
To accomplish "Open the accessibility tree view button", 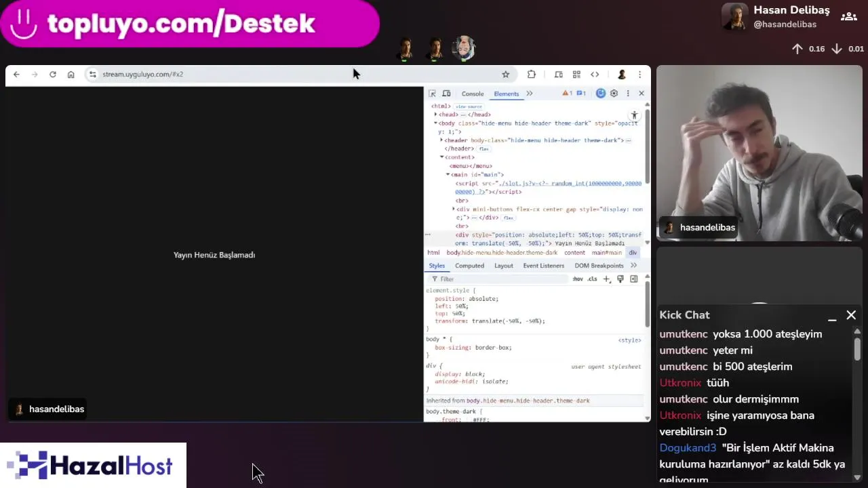I will [634, 116].
